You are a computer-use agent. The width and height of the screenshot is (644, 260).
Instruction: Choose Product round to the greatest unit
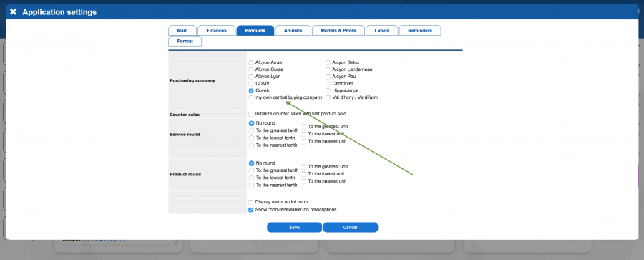point(303,167)
